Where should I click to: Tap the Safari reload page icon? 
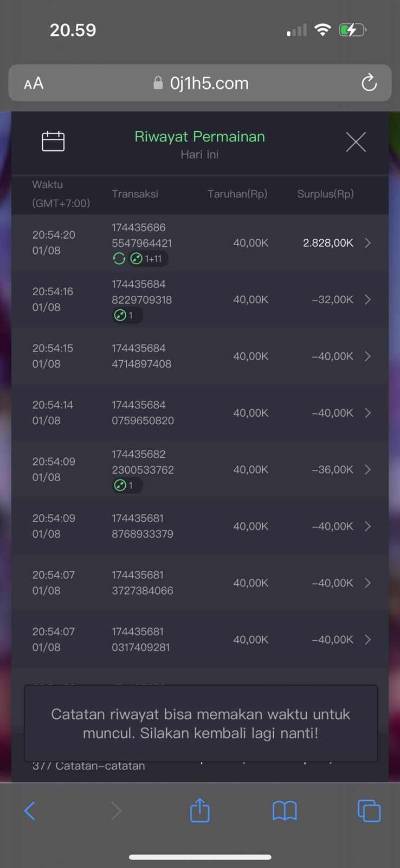click(x=369, y=83)
